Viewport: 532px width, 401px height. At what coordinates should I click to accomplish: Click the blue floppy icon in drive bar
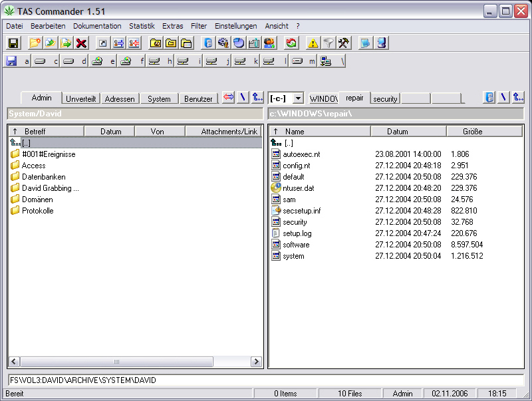coord(11,61)
